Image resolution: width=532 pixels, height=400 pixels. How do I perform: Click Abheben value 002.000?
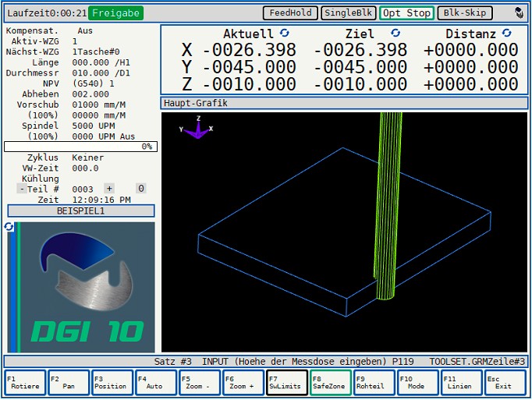coord(90,94)
